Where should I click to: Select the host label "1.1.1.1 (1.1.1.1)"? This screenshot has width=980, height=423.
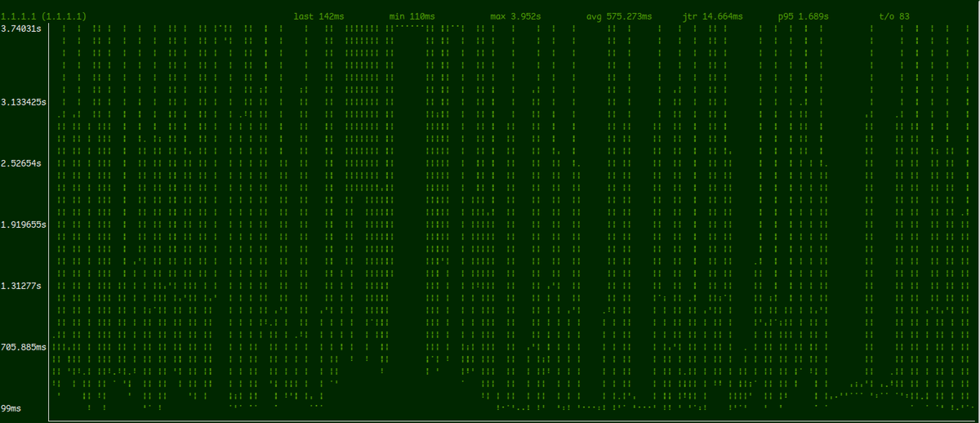click(45, 16)
